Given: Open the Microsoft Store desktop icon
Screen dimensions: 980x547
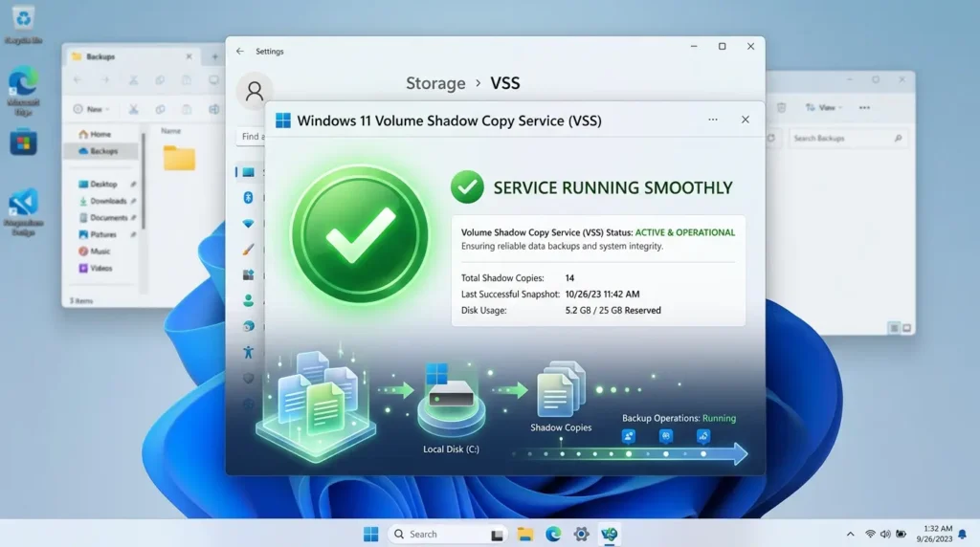Looking at the screenshot, I should [x=23, y=142].
